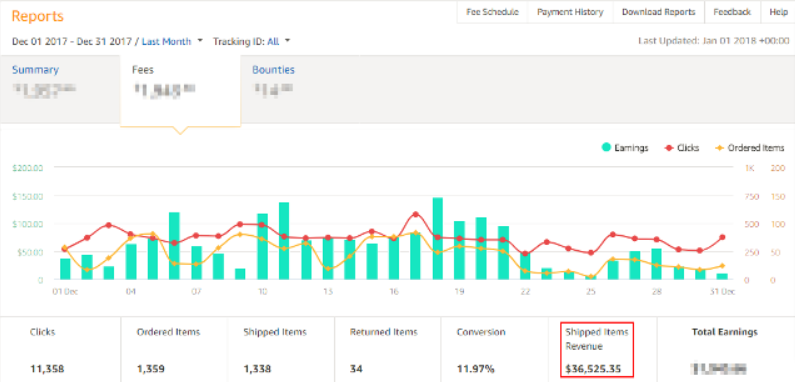The image size is (795, 382).
Task: Expand the Tracking ID All dropdown arrow
Action: pos(287,41)
